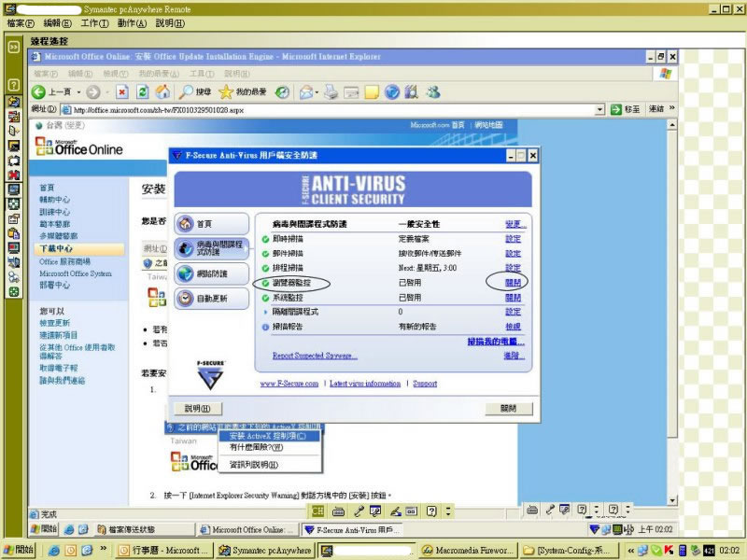The height and width of the screenshot is (560, 747).
Task: Expand the Mail icon dropdown arrow
Action: (316, 92)
